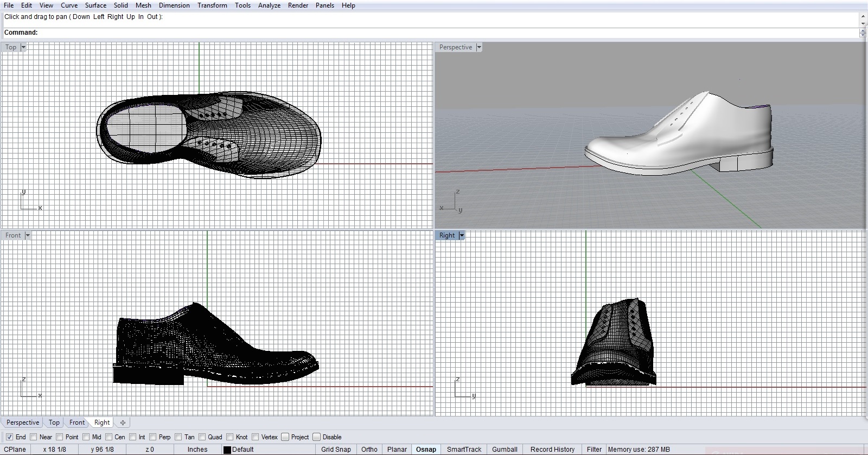This screenshot has height=455, width=868.
Task: Enable the Cen osnap checkbox
Action: click(x=109, y=437)
